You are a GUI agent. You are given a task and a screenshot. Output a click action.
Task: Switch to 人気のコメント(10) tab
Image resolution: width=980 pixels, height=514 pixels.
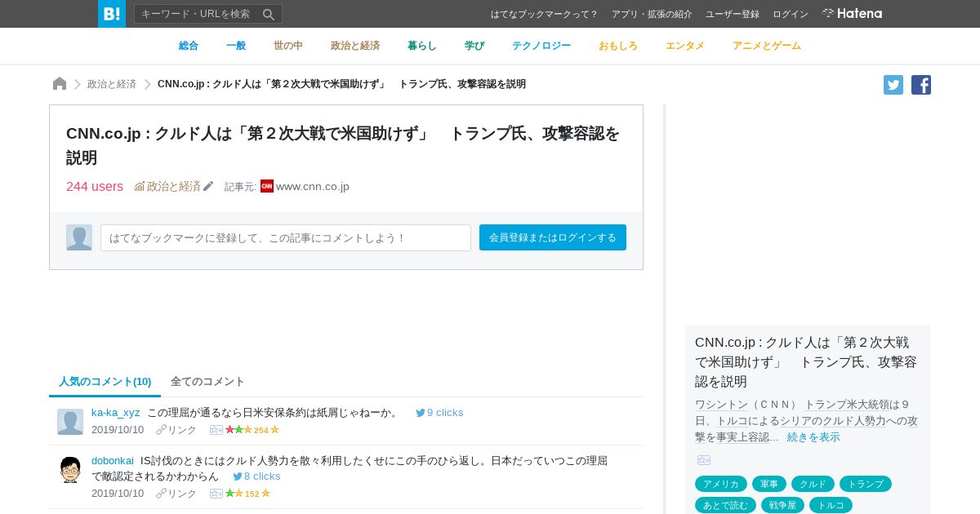tap(105, 381)
